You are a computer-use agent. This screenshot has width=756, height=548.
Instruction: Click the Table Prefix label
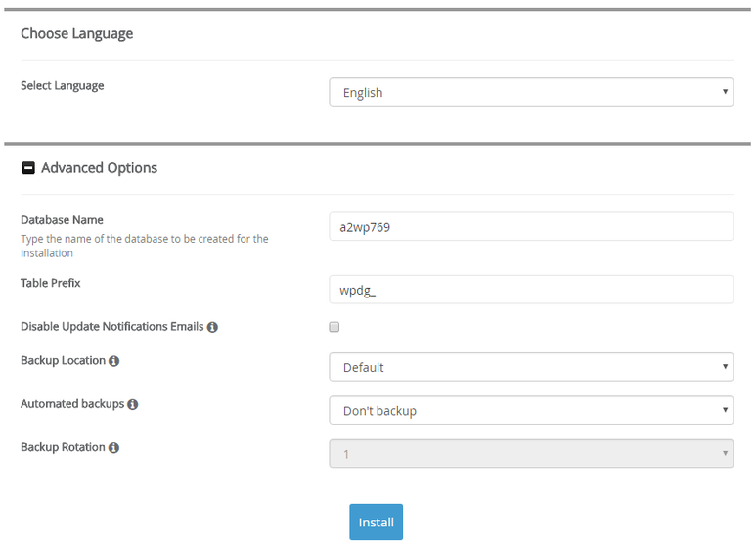pyautogui.click(x=50, y=283)
